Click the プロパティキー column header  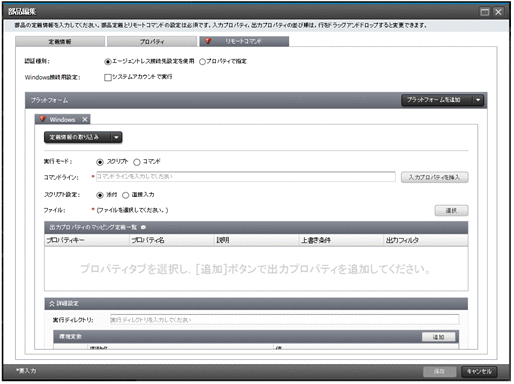87,240
